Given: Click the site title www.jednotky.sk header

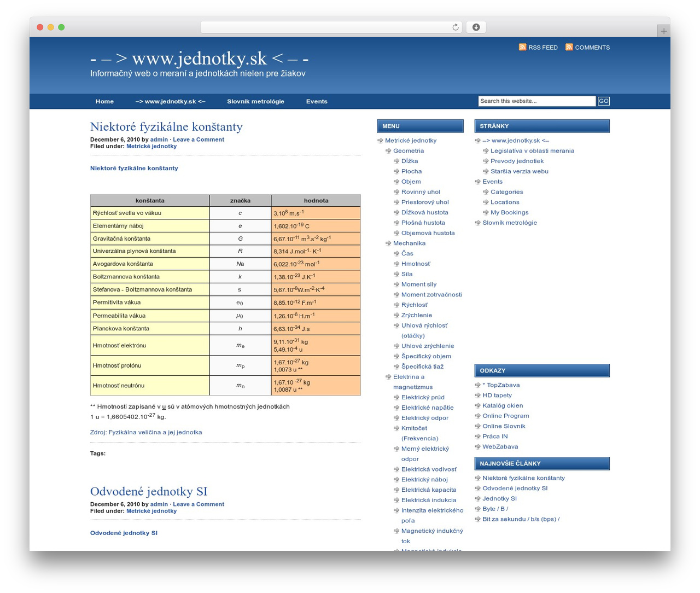Looking at the screenshot, I should [x=199, y=58].
